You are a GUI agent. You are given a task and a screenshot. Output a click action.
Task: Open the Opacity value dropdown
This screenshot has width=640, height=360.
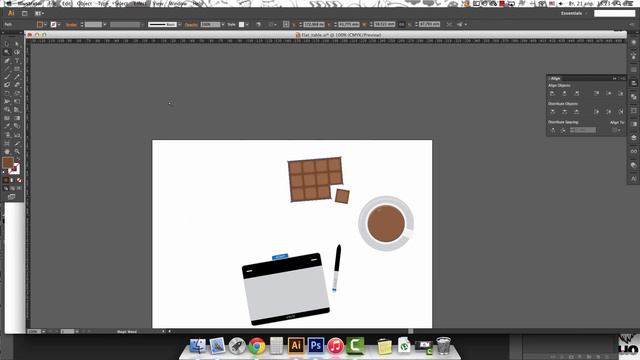point(223,24)
